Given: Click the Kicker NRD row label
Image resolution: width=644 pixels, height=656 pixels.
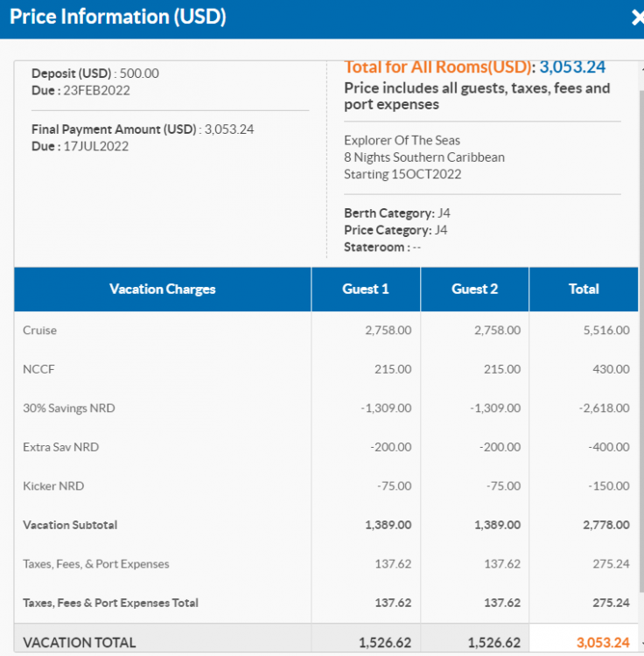Looking at the screenshot, I should coord(53,486).
